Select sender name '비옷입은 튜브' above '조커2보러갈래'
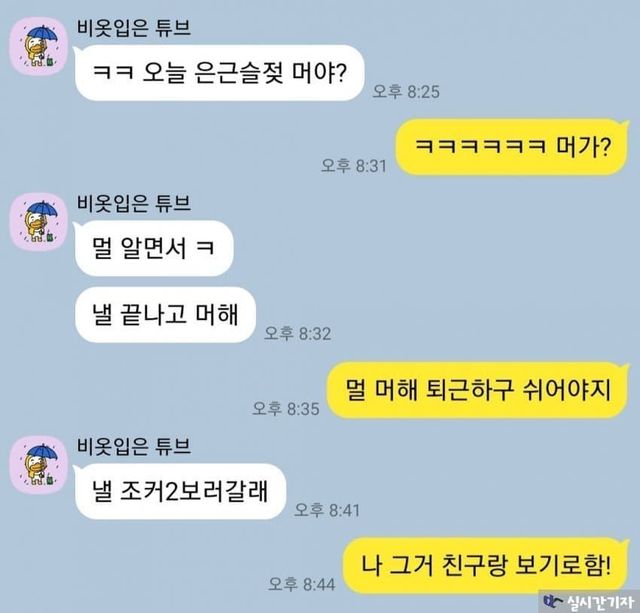Viewport: 640px width, 613px height. [x=134, y=446]
